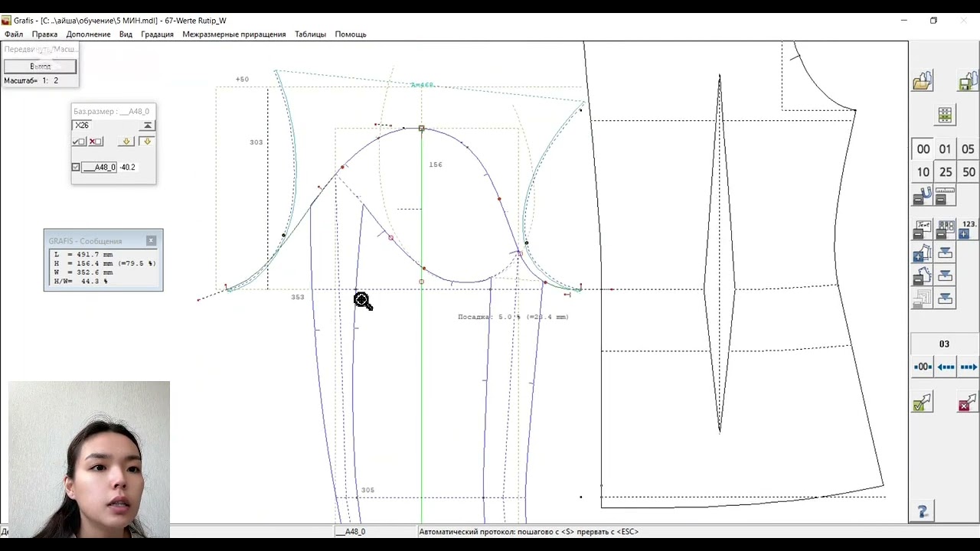Restore down the Grafis window

(x=933, y=21)
